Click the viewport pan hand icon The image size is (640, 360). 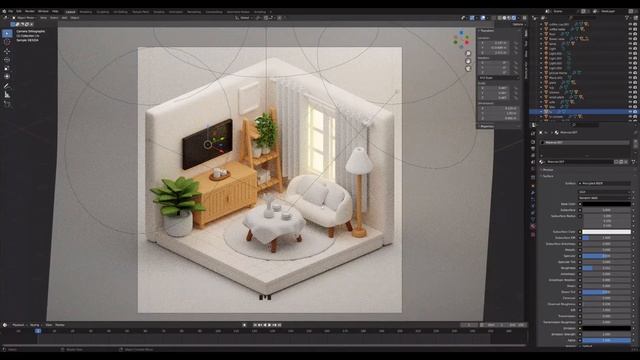point(468,61)
